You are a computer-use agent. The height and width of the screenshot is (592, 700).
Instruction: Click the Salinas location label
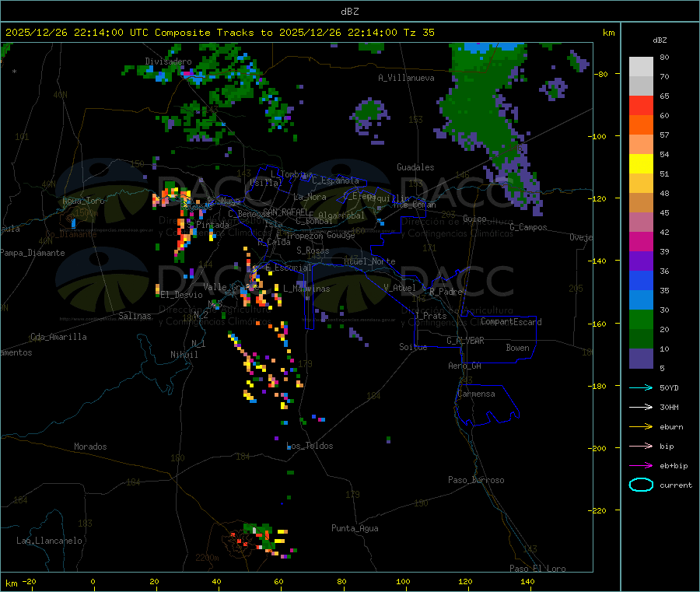tap(135, 316)
